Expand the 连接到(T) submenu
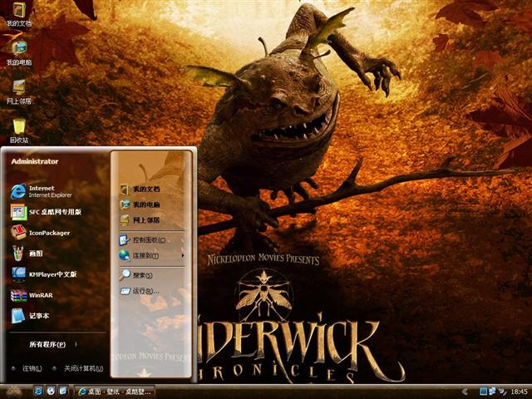This screenshot has height=399, width=532. [x=151, y=255]
